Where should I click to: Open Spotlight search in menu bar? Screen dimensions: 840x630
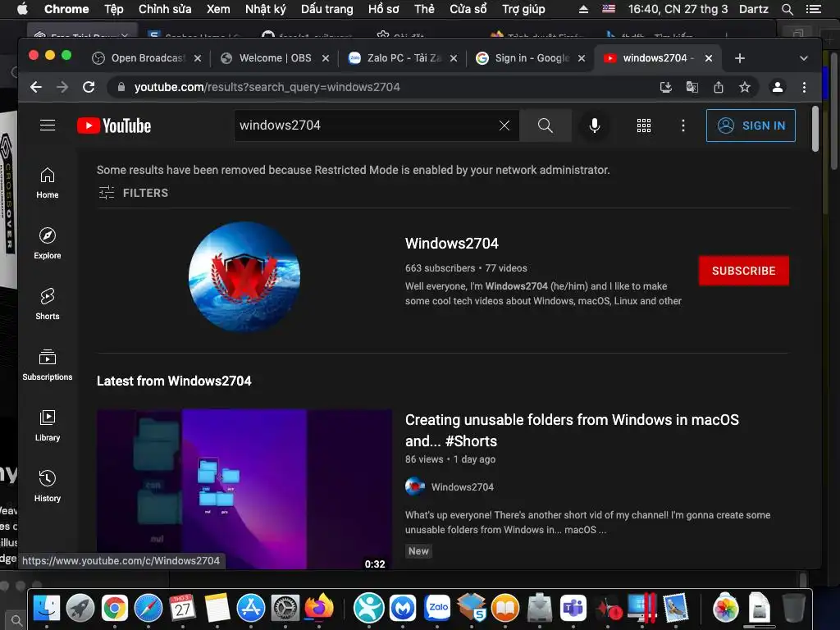[787, 9]
